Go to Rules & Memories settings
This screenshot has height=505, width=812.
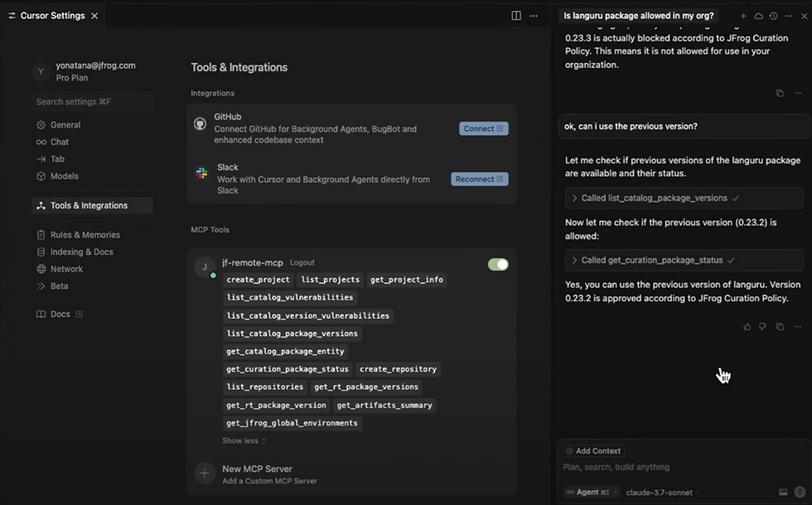tap(85, 235)
